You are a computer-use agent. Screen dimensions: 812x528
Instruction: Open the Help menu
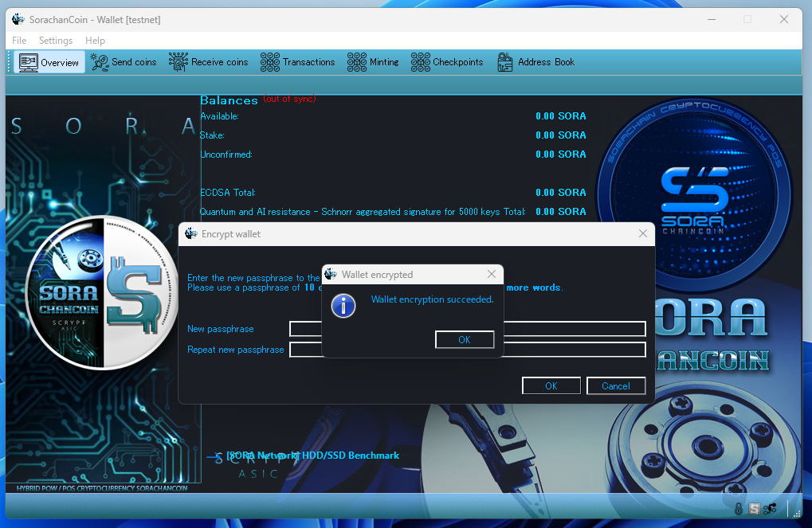tap(95, 41)
